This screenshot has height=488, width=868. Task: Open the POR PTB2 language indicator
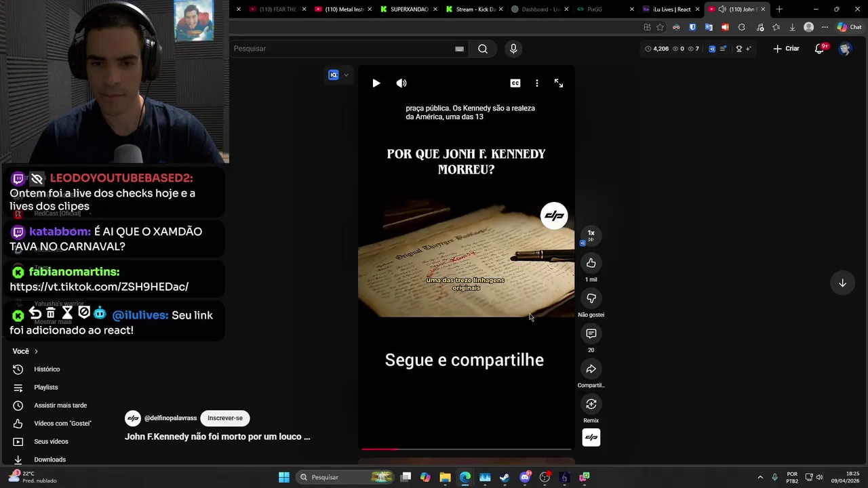[792, 477]
